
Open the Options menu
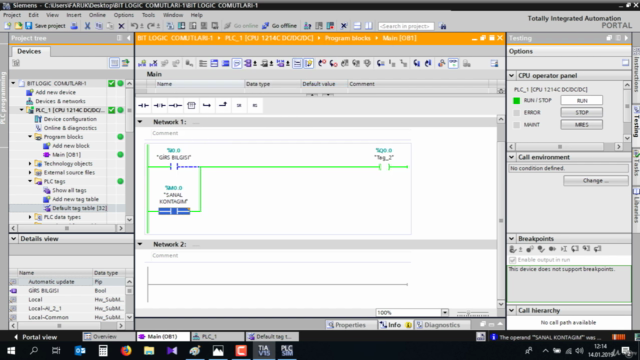tap(124, 15)
